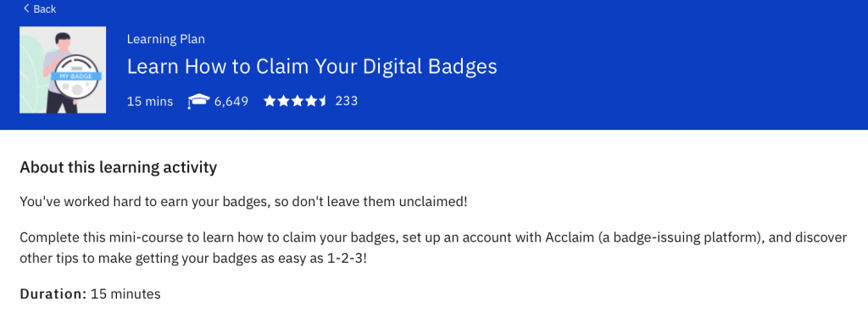Click the 'Learn How to Claim Your Digital Badges' title
The width and height of the screenshot is (868, 313).
click(x=312, y=67)
